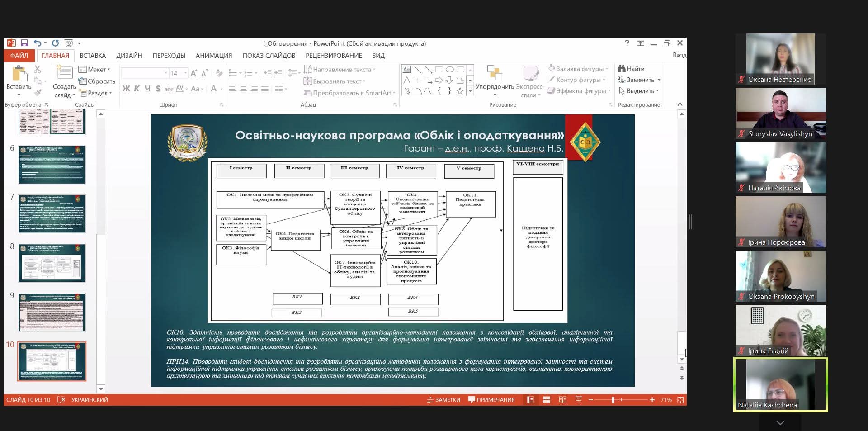
Task: Open the Макет layout dropdown
Action: (x=94, y=69)
